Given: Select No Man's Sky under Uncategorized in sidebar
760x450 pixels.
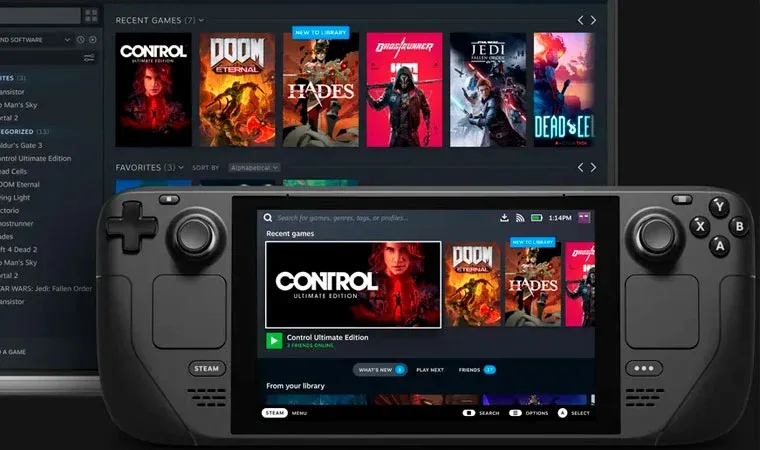Looking at the screenshot, I should click(18, 262).
